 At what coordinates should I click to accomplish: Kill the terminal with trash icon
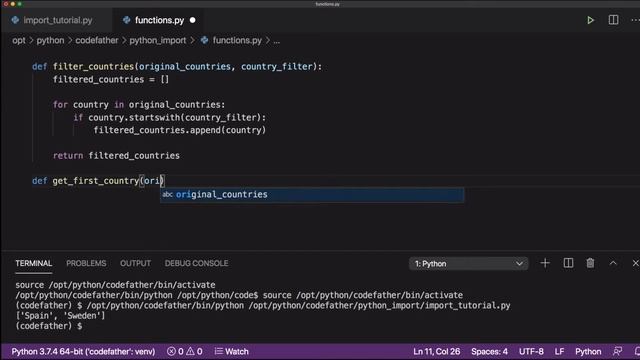(590, 263)
